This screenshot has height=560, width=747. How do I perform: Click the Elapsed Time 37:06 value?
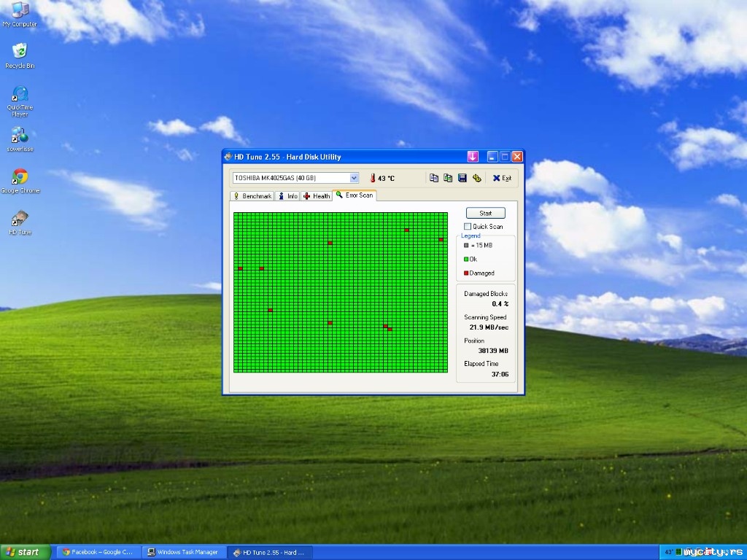[500, 374]
